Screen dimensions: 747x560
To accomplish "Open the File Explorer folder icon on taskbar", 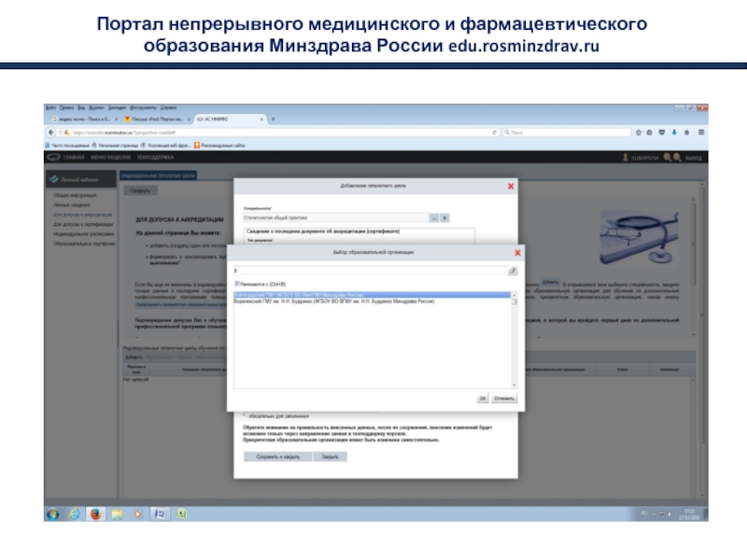I will point(118,514).
